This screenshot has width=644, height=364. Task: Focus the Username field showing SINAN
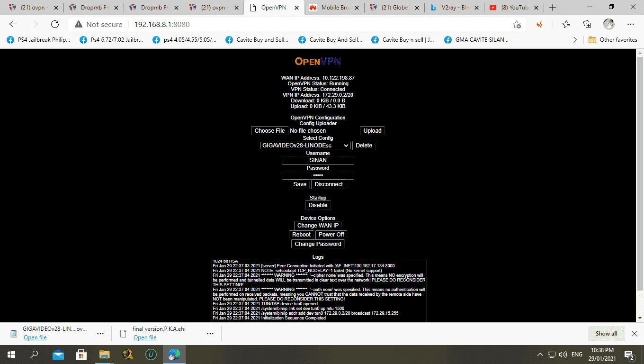[x=318, y=160]
